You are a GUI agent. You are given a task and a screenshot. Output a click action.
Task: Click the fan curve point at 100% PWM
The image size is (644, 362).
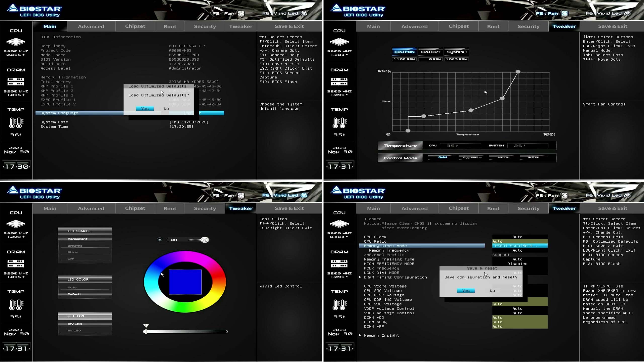[518, 72]
